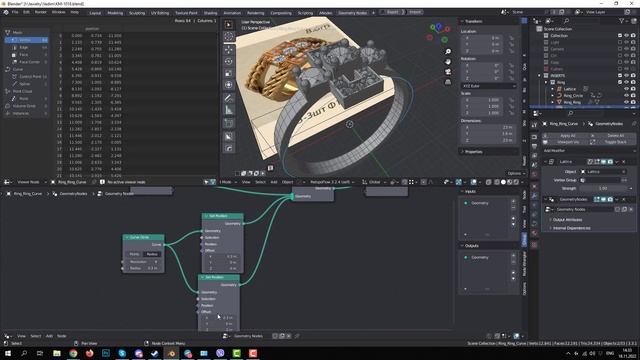
Task: Select the Transform tool in viewport toolbar
Action: coord(229,85)
